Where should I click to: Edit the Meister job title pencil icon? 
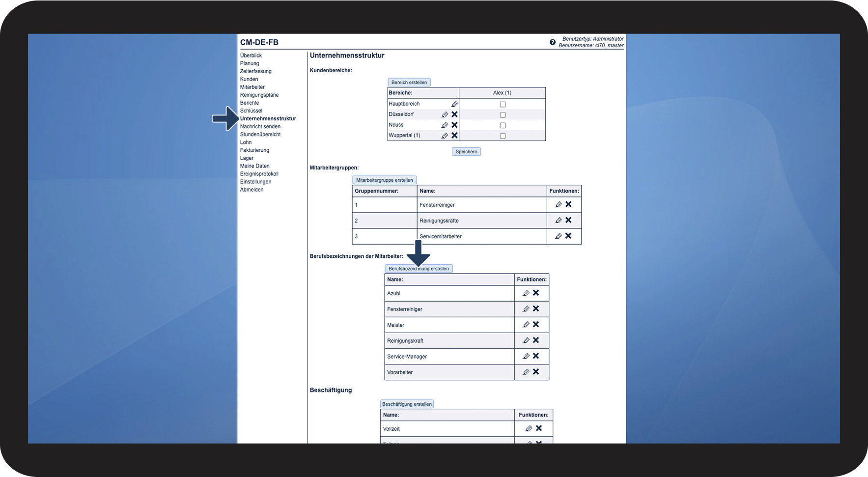(526, 325)
